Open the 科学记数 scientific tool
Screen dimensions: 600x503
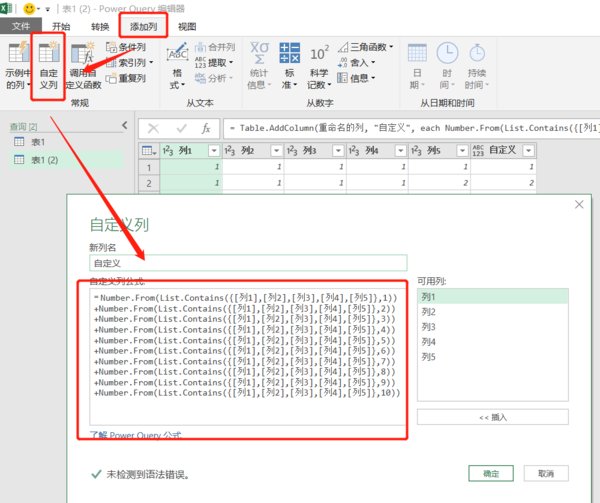pyautogui.click(x=319, y=65)
